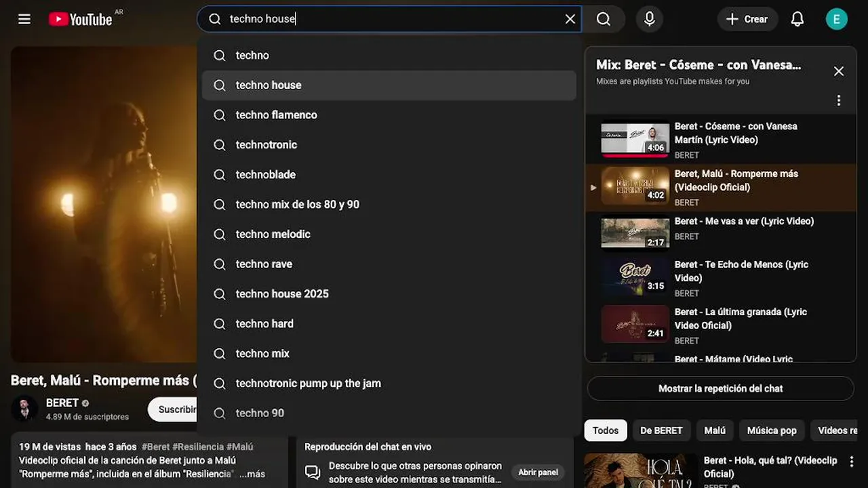
Task: Click magnifier icon beside technoblade
Action: (x=220, y=174)
